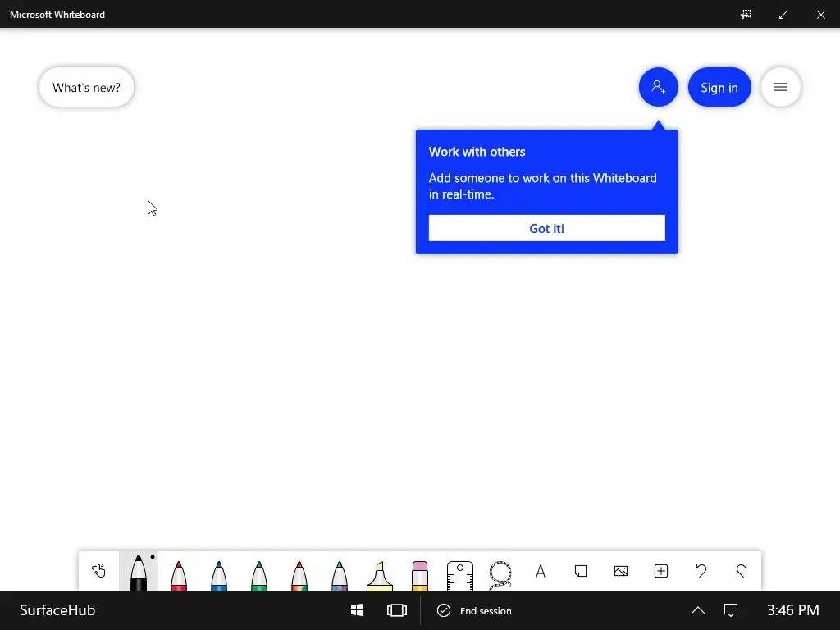Undo the last action
This screenshot has height=630, width=840.
coord(701,571)
